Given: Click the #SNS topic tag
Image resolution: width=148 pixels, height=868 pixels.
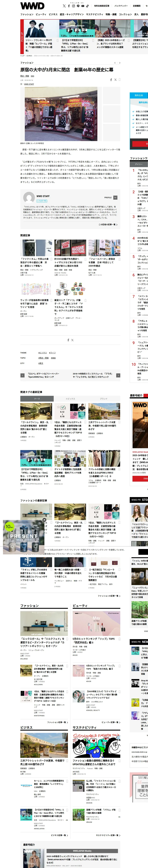Looking at the screenshot, I should (x=53, y=358).
